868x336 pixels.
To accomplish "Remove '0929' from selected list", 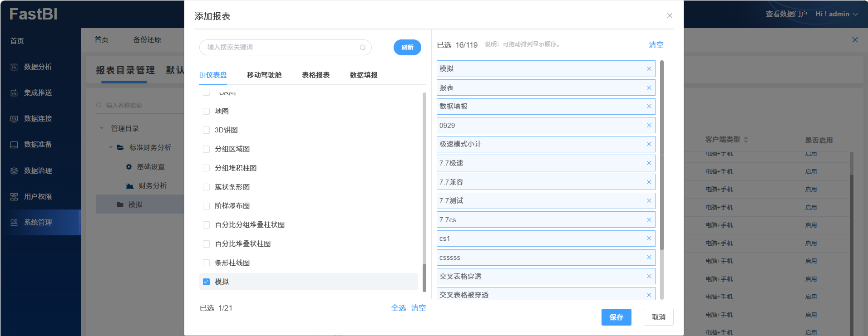I will (x=649, y=126).
